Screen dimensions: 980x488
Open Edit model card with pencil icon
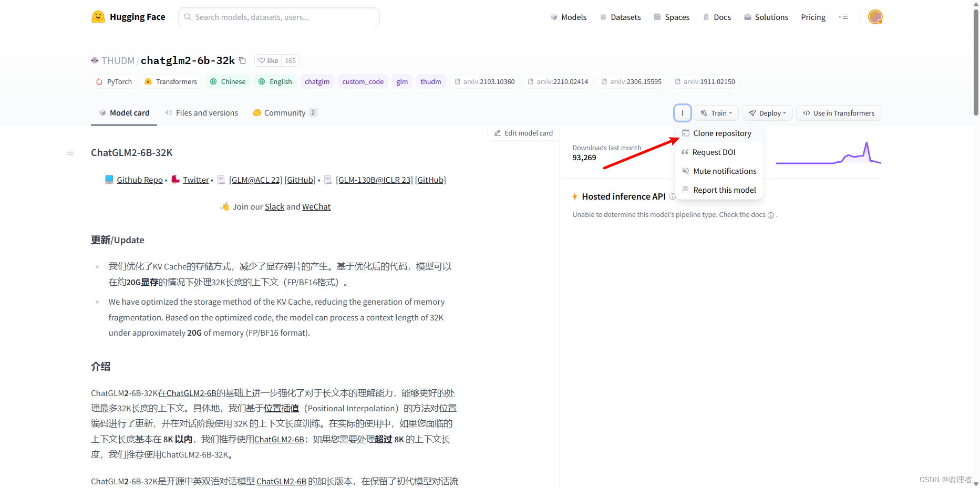click(x=523, y=133)
